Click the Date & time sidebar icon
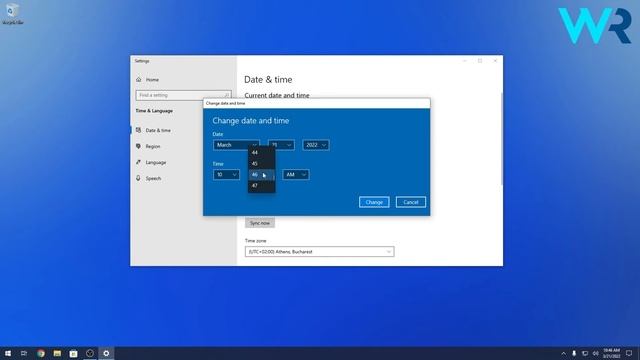Image resolution: width=640 pixels, height=360 pixels. [x=138, y=130]
